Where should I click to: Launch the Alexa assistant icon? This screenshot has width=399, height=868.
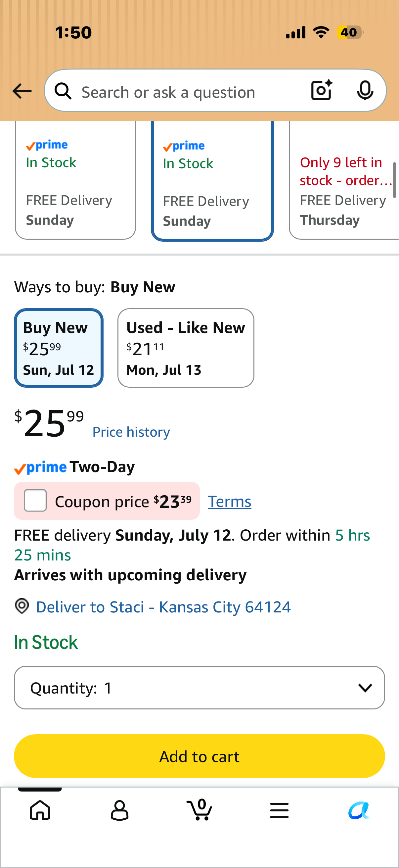(359, 810)
